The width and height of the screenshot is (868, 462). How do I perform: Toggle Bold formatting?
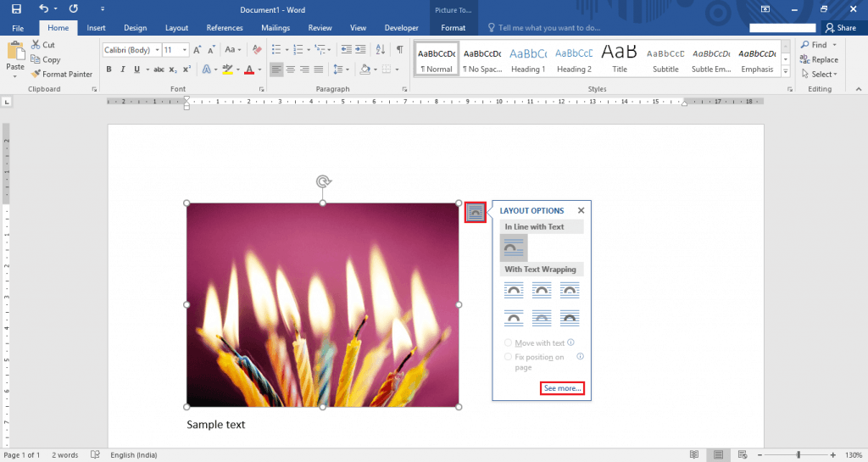coord(109,70)
